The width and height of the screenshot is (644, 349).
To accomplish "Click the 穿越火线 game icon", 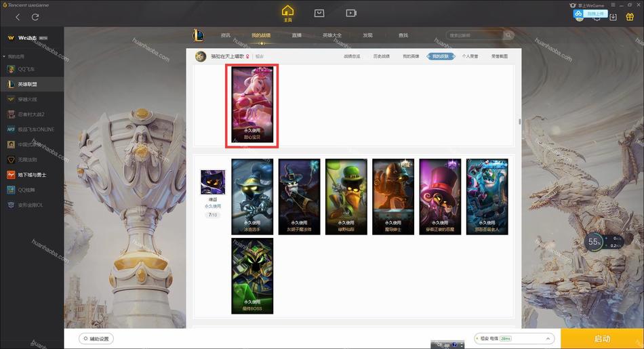I will click(11, 100).
